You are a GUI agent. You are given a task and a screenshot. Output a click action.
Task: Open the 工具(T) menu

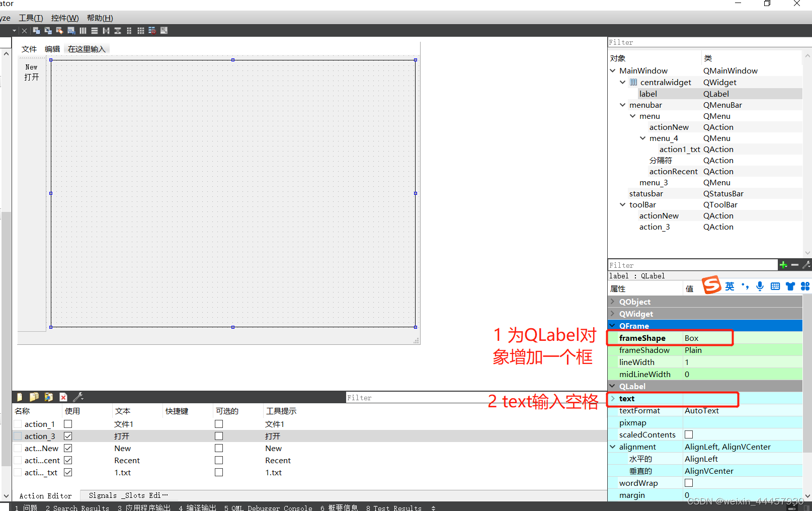(x=31, y=18)
